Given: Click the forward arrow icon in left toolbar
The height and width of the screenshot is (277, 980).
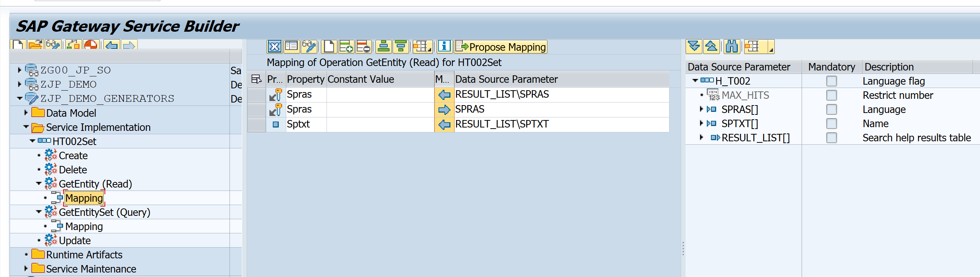Looking at the screenshot, I should click(x=129, y=45).
